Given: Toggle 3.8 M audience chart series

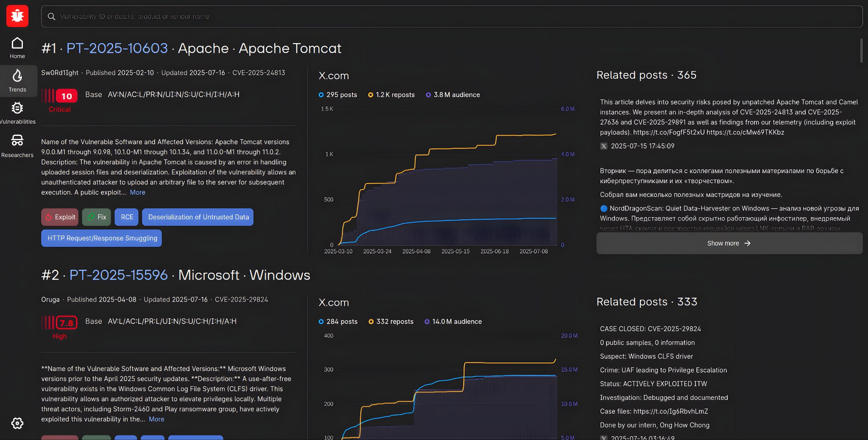Looking at the screenshot, I should 453,95.
